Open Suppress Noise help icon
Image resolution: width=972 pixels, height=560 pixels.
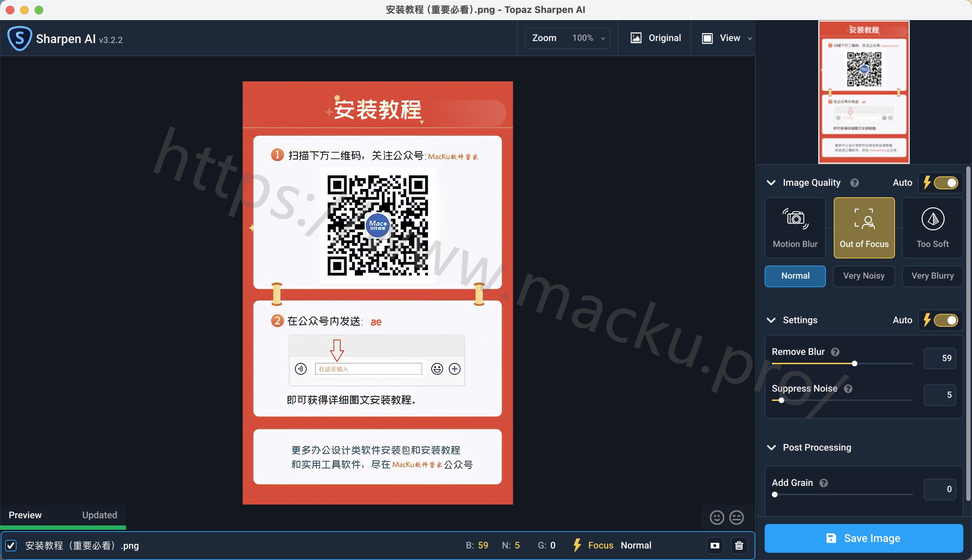(x=848, y=388)
